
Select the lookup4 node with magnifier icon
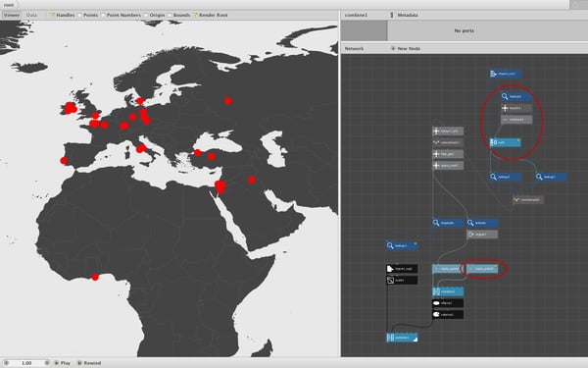point(516,96)
